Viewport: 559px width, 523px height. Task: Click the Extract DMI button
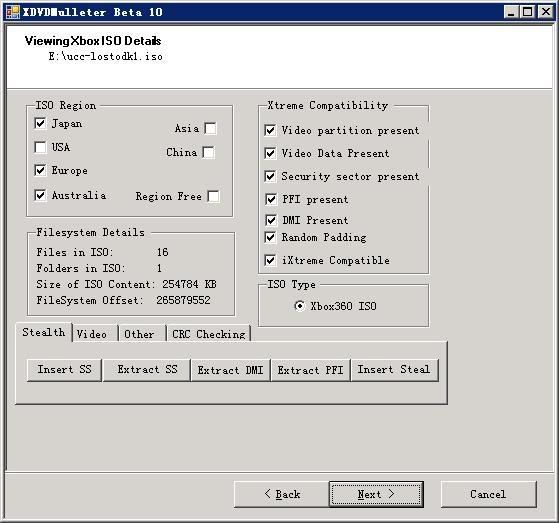[x=231, y=370]
